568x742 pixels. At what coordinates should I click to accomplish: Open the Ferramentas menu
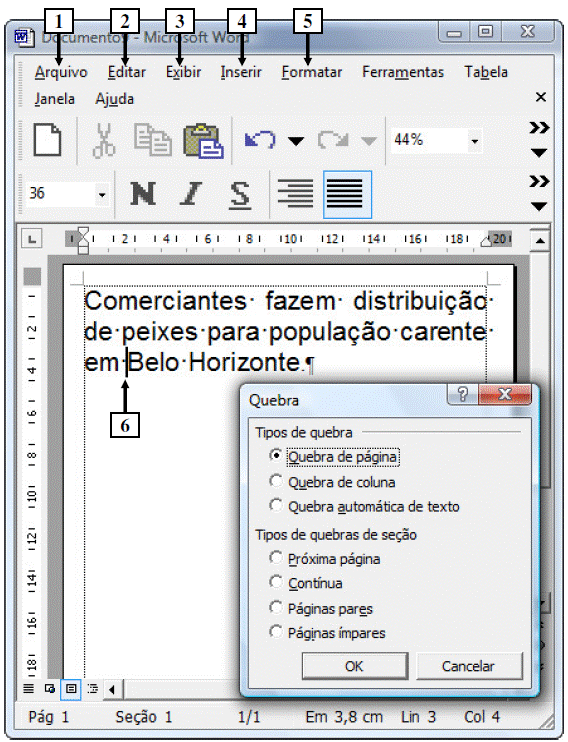[x=403, y=72]
